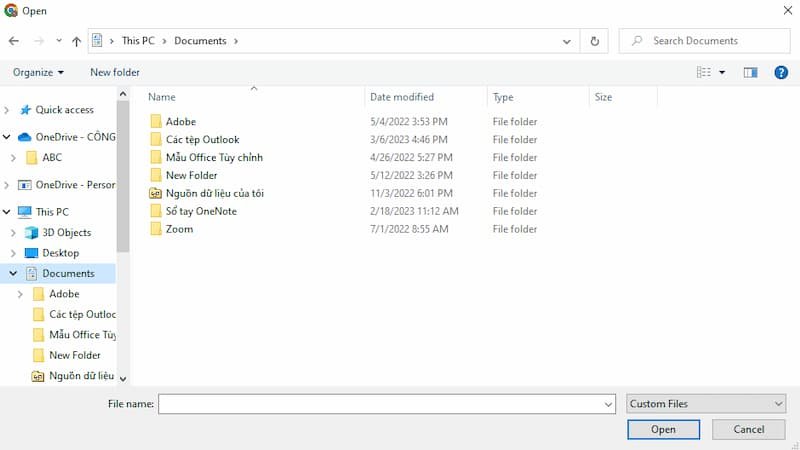
Task: Expand Desktop tree node
Action: click(13, 253)
